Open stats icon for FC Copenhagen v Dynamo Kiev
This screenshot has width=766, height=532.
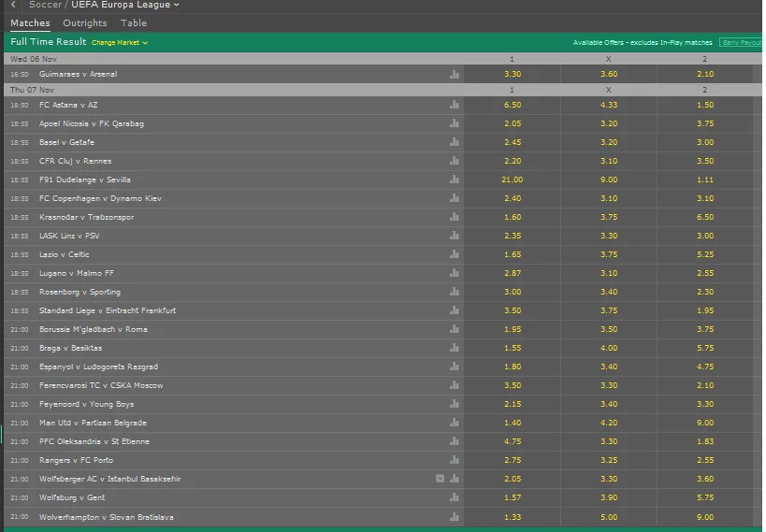(x=455, y=198)
